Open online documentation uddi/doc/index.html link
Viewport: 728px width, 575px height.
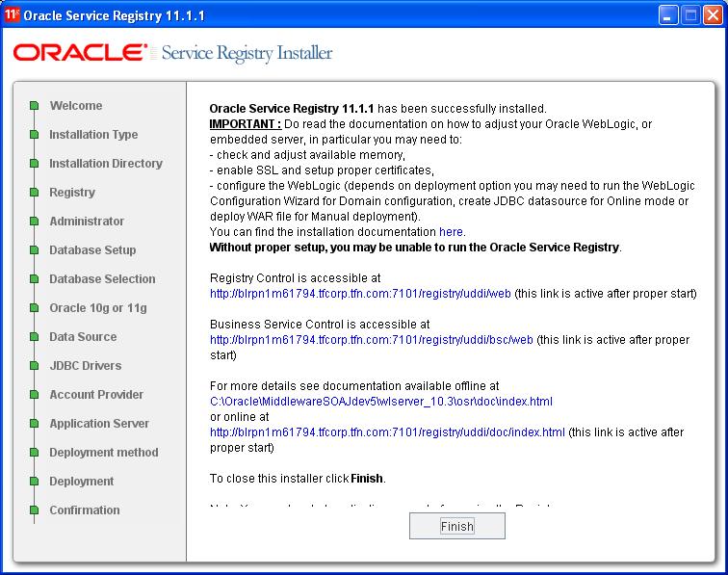[387, 431]
